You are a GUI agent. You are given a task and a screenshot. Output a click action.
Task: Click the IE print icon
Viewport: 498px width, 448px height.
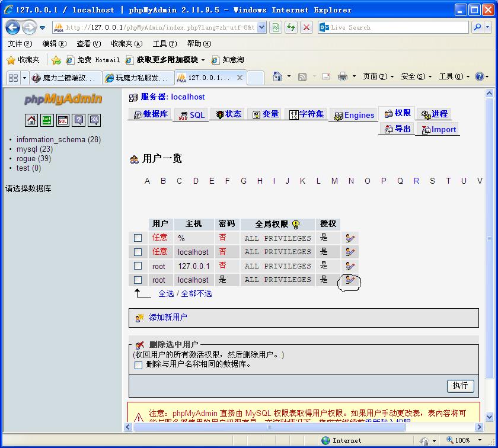point(342,76)
